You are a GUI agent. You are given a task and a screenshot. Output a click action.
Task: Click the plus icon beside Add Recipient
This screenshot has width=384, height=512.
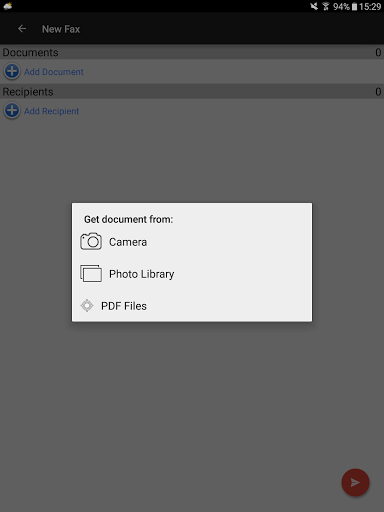click(x=12, y=110)
